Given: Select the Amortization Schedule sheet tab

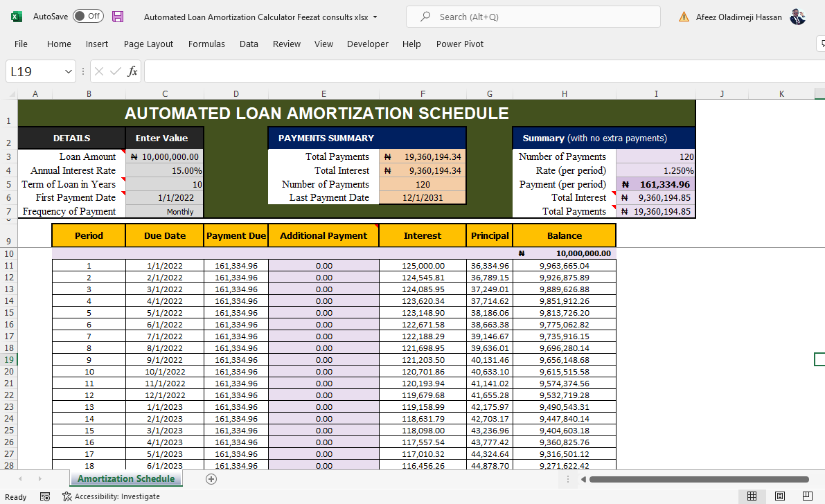Looking at the screenshot, I should pos(125,478).
